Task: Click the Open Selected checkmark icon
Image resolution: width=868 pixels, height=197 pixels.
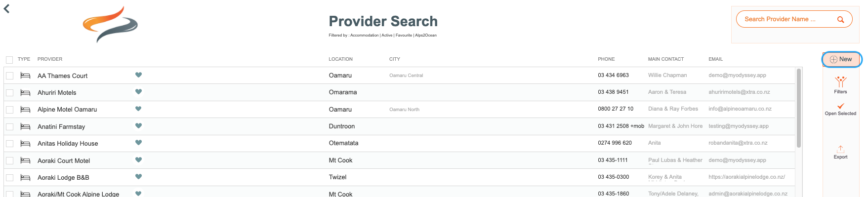Action: coord(840,106)
